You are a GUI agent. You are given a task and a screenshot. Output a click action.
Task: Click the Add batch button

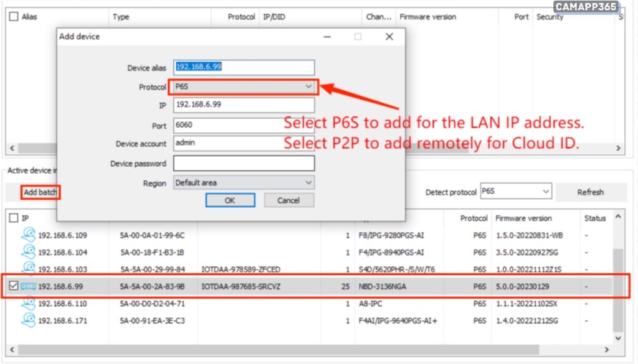click(x=40, y=192)
